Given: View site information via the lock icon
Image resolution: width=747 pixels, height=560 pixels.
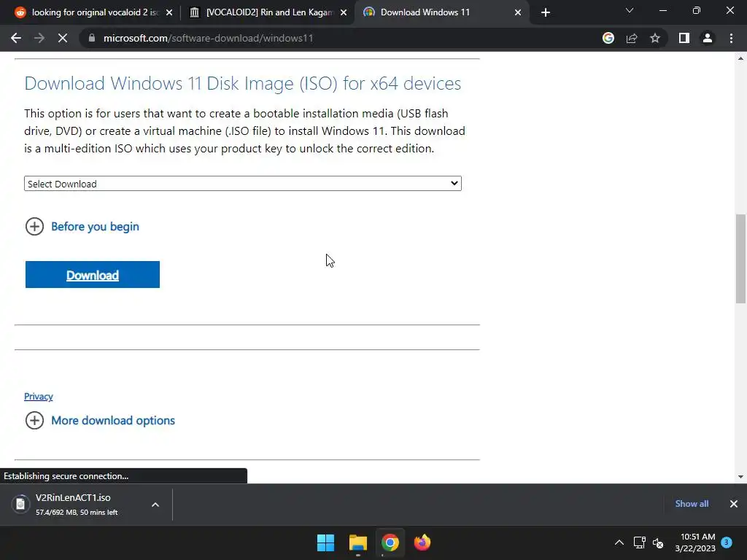Looking at the screenshot, I should (x=91, y=38).
